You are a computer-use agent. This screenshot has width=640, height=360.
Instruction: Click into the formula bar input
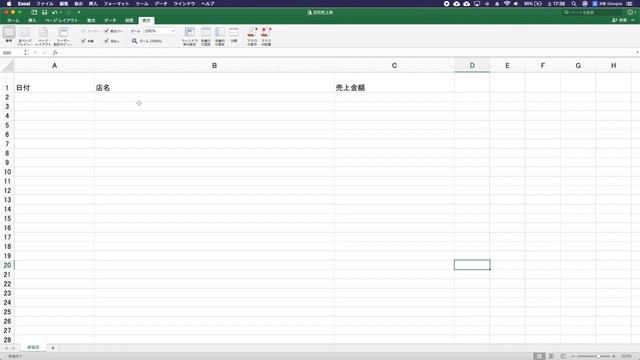pyautogui.click(x=347, y=53)
